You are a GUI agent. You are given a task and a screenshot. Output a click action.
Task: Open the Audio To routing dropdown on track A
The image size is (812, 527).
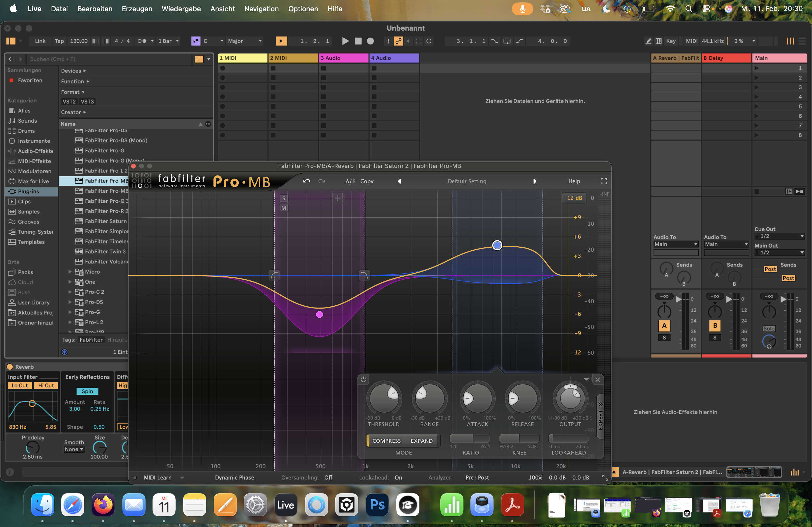click(676, 244)
